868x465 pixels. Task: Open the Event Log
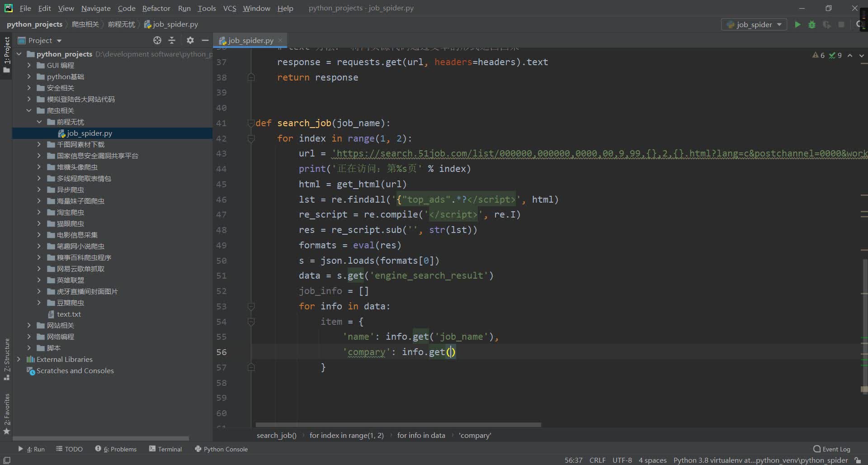pyautogui.click(x=832, y=449)
